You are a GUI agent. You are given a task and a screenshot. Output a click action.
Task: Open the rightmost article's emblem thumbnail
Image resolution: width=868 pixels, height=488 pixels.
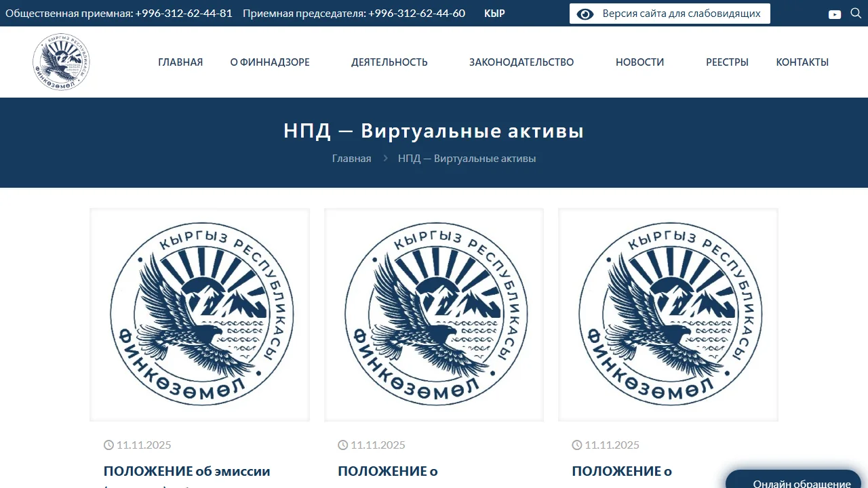[x=668, y=314]
